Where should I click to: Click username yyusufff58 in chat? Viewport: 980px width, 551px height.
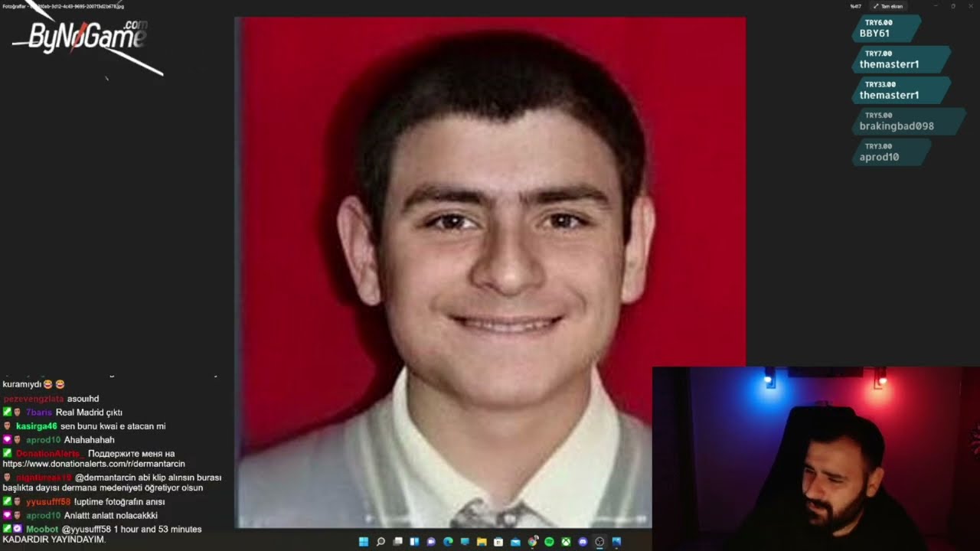click(48, 502)
